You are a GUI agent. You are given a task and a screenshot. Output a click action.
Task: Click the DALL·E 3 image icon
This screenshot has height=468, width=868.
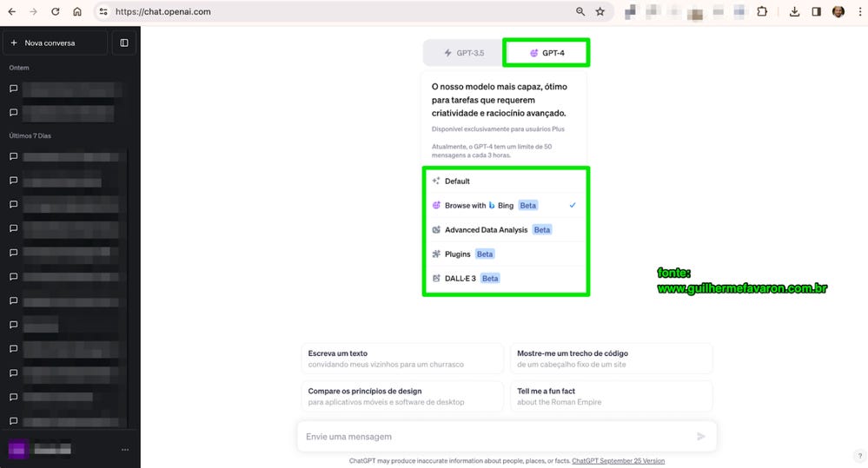pos(436,278)
